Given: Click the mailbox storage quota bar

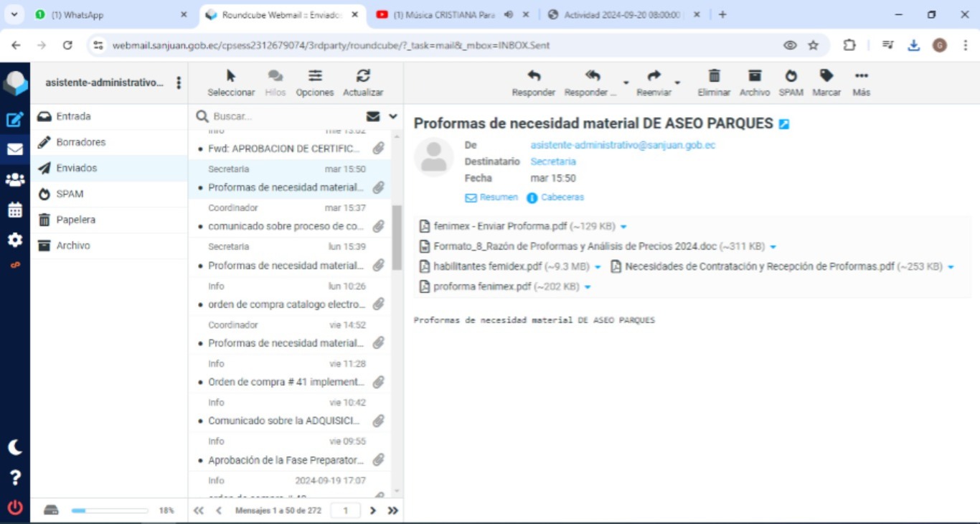Looking at the screenshot, I should (x=109, y=510).
